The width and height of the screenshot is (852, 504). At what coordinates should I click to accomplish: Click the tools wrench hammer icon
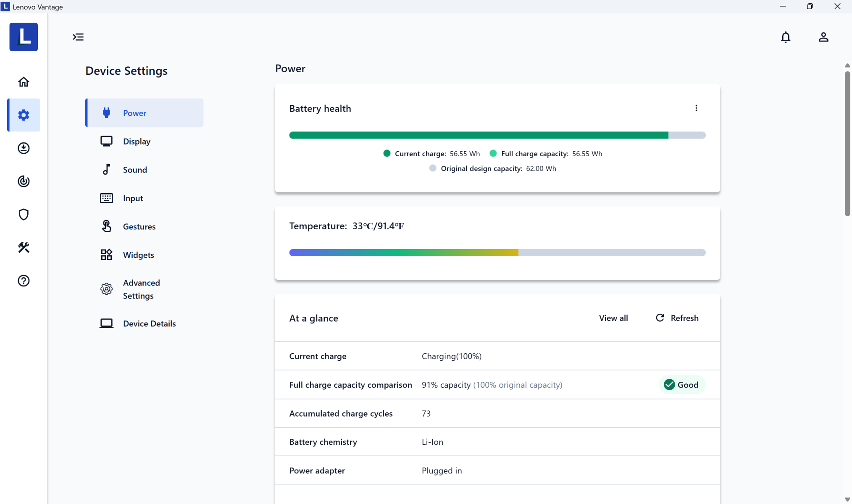coord(24,248)
